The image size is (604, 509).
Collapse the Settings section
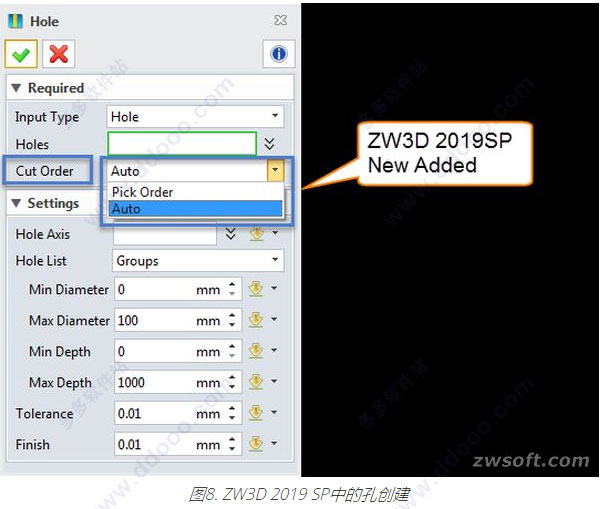coord(16,203)
